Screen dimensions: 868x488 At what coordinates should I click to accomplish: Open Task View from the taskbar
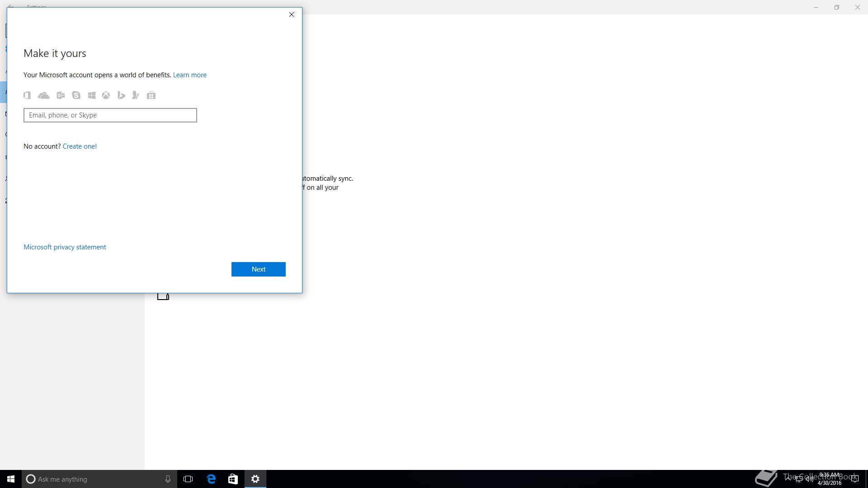pos(188,479)
